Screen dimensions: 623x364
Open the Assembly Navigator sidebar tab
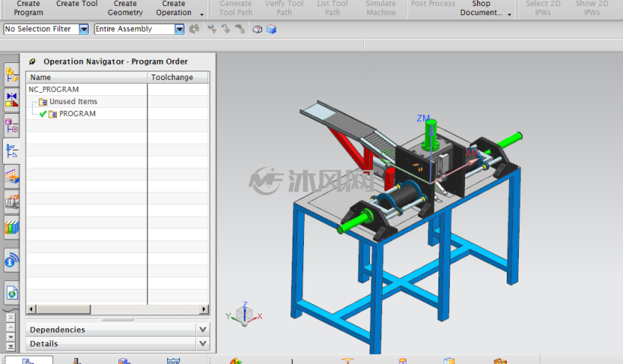[x=11, y=74]
